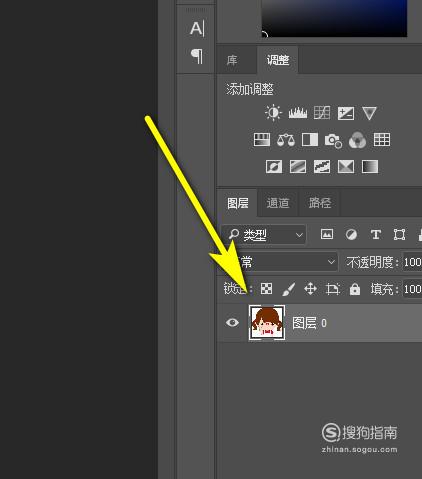Switch to the 通道 tab
The height and width of the screenshot is (479, 422).
[x=278, y=203]
